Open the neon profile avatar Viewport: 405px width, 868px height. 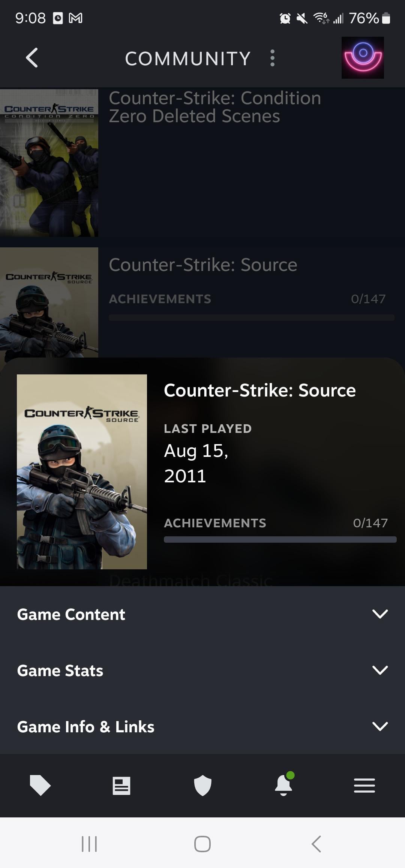pyautogui.click(x=362, y=58)
